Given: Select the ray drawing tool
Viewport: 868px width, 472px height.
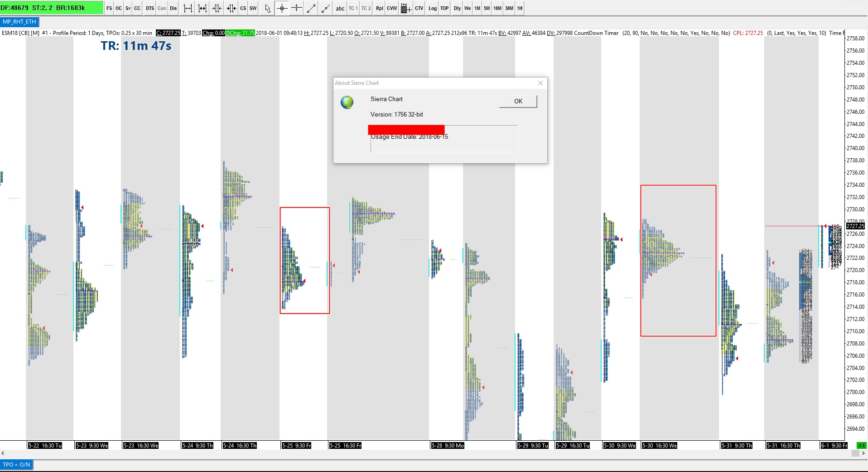Looking at the screenshot, I should click(326, 8).
